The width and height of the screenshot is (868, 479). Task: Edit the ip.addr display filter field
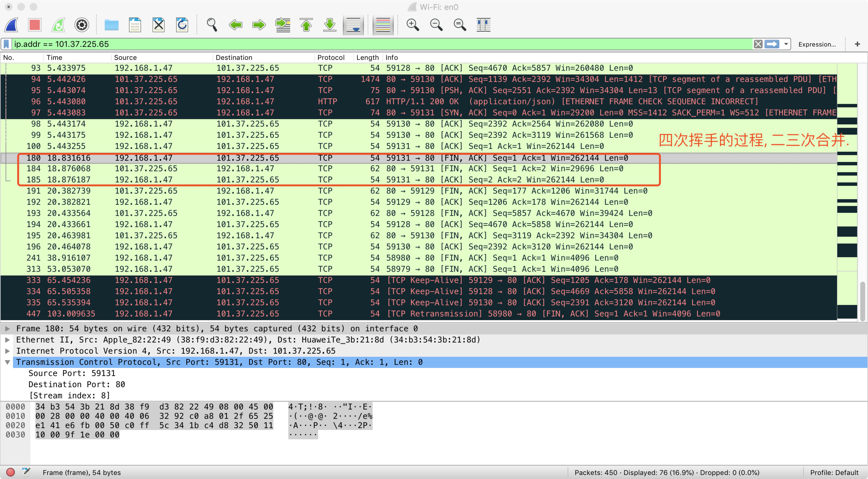382,44
